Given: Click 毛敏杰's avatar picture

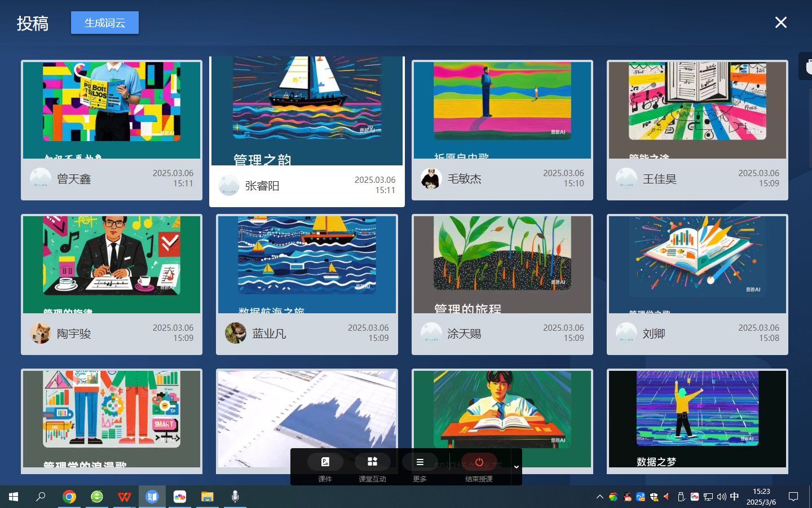Looking at the screenshot, I should pos(431,179).
